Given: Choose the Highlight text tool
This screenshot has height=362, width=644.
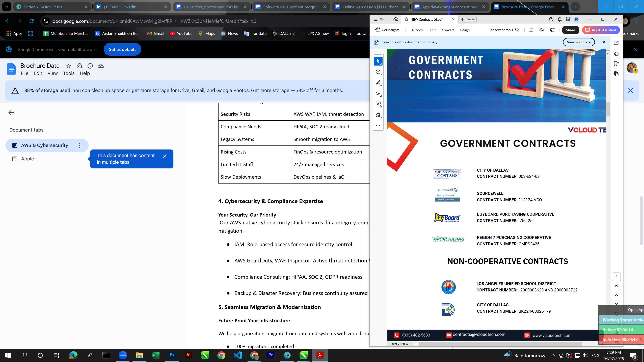Looking at the screenshot, I should coord(378,83).
